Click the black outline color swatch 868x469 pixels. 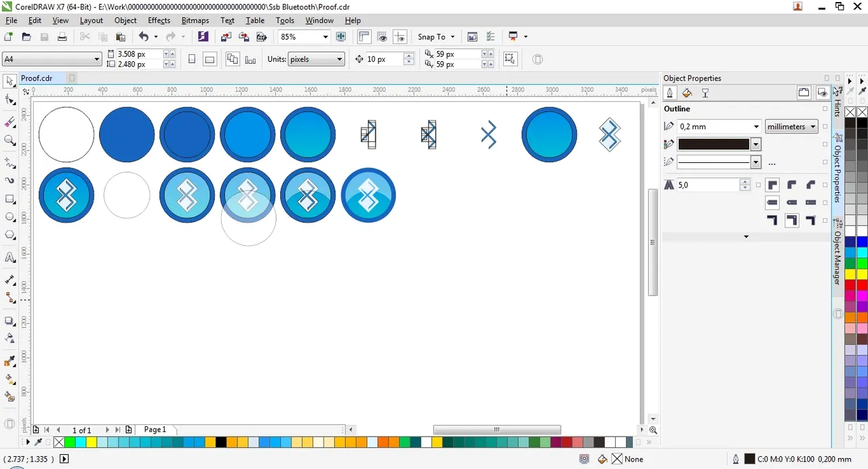click(714, 144)
